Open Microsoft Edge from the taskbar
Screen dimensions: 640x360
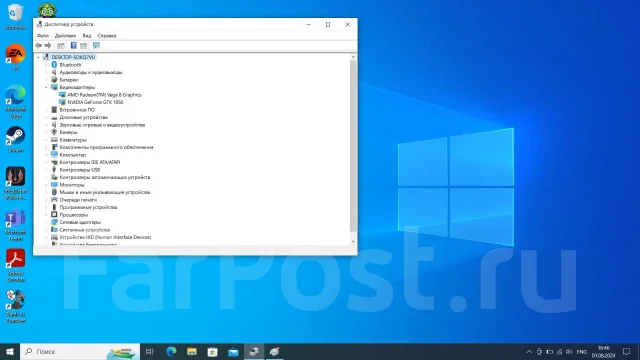tap(171, 351)
